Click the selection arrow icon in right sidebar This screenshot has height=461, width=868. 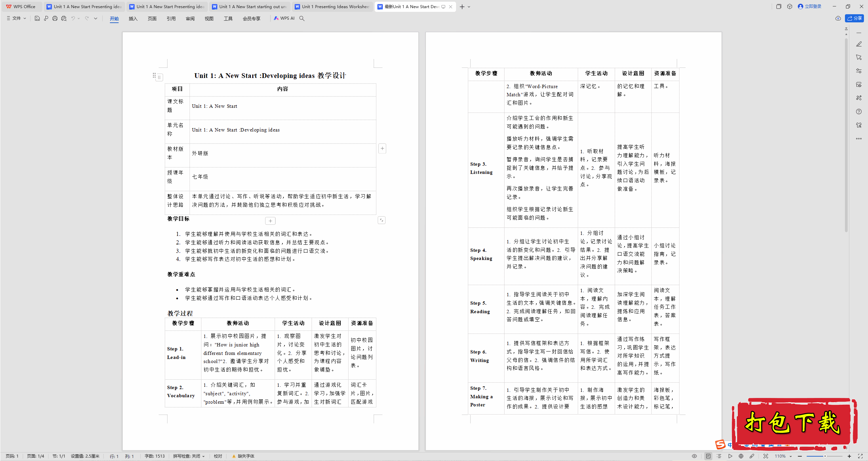pos(859,57)
